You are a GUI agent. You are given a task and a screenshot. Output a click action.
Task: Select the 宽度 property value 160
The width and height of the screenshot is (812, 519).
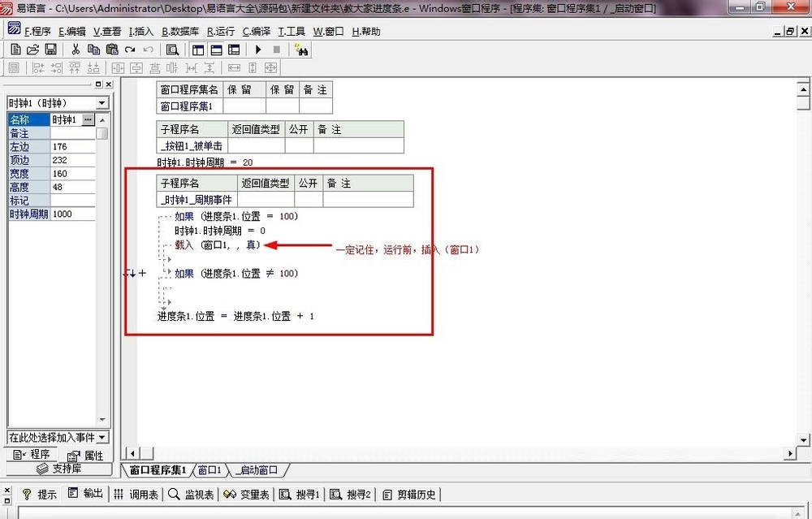point(72,174)
